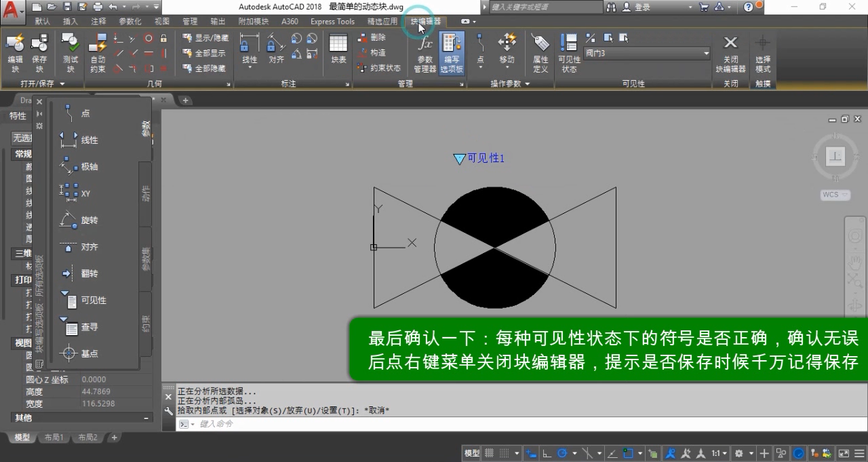Toggle Constraint Status (约束状态) display

379,68
